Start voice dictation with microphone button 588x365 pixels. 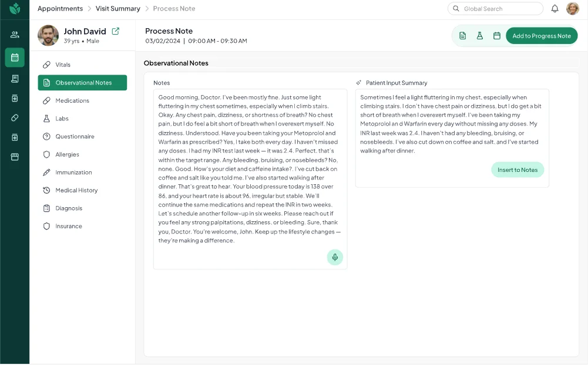[335, 257]
